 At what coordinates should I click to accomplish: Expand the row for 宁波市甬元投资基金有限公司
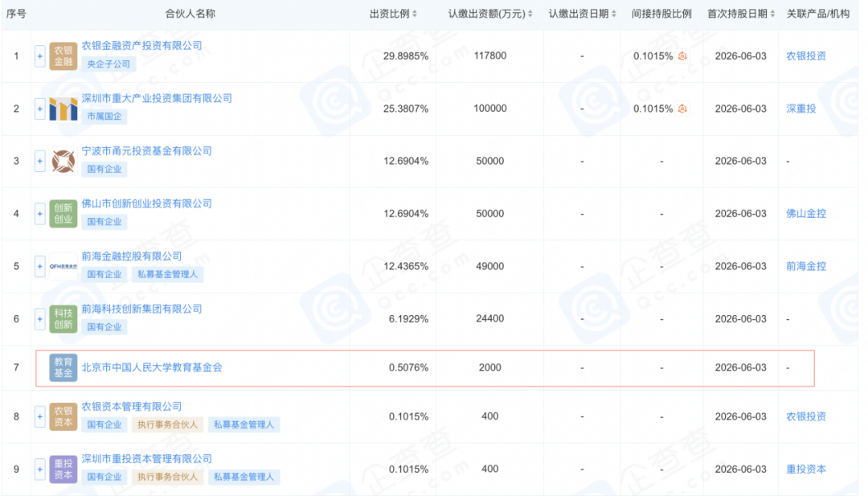(40, 161)
